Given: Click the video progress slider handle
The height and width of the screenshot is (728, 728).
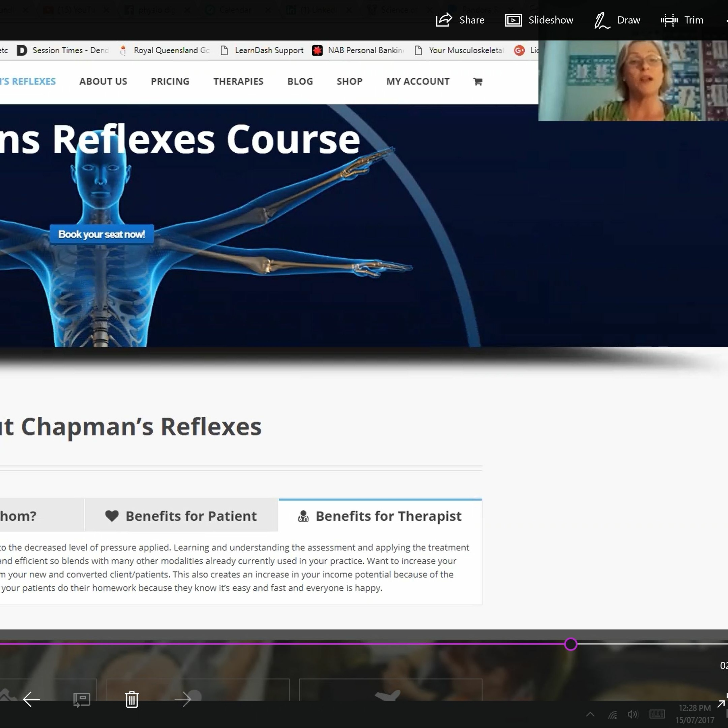Looking at the screenshot, I should pyautogui.click(x=571, y=644).
